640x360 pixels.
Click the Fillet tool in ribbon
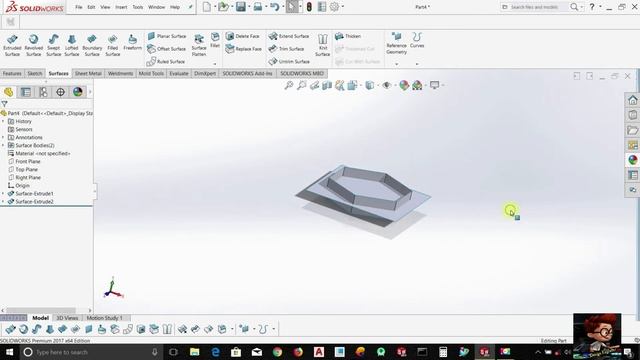point(215,40)
